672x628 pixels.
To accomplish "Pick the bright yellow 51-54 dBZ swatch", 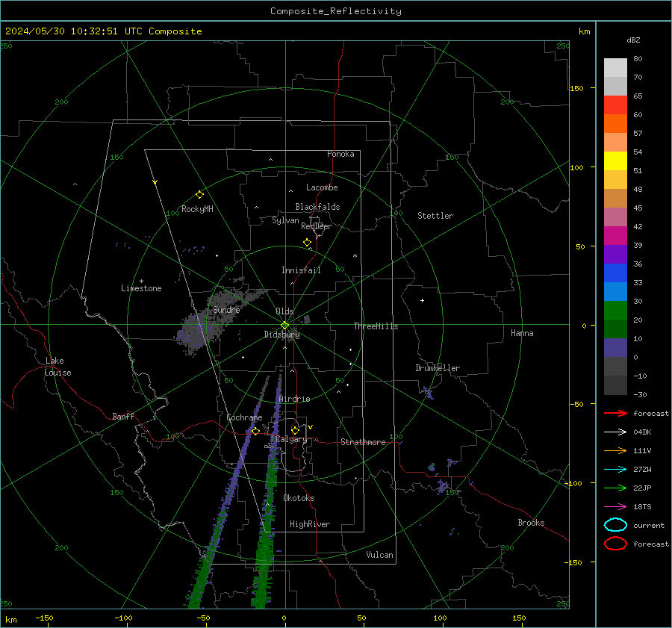I will (x=615, y=161).
